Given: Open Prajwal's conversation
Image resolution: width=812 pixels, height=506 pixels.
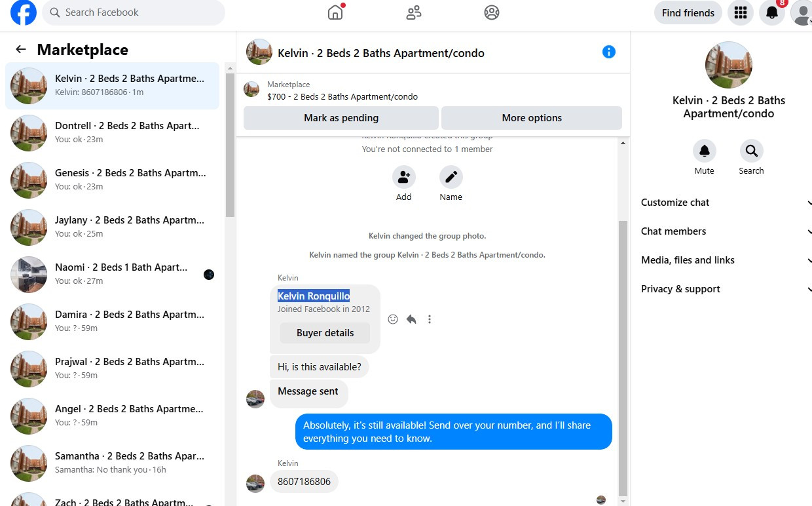Looking at the screenshot, I should pyautogui.click(x=112, y=369).
